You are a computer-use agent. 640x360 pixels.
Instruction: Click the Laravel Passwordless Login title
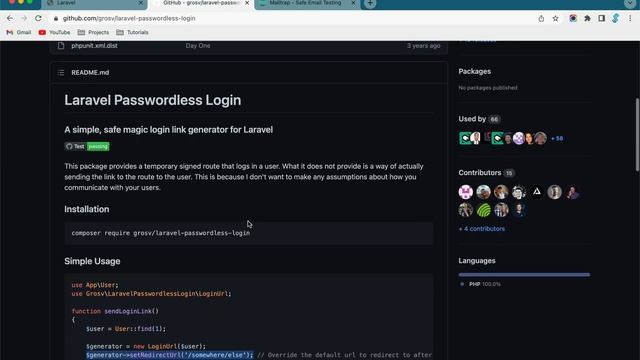[153, 100]
